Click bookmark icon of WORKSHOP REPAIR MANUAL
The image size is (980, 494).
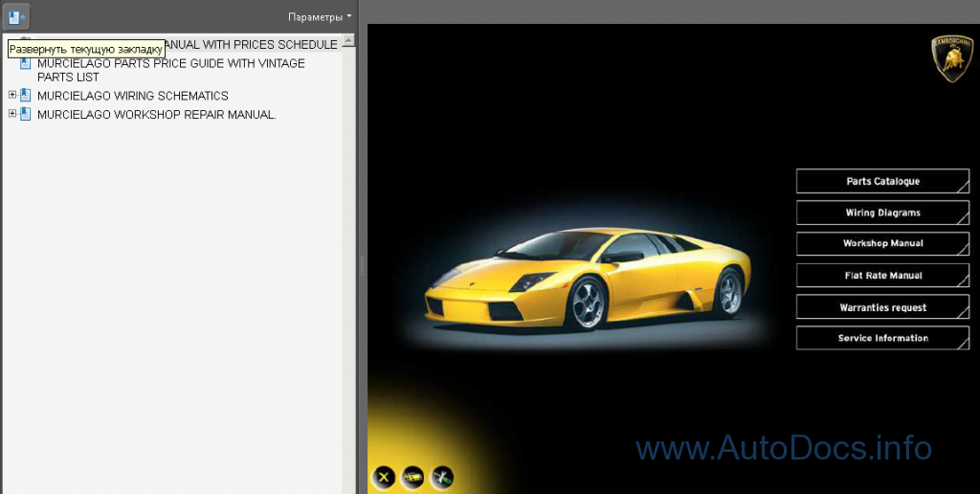point(25,115)
